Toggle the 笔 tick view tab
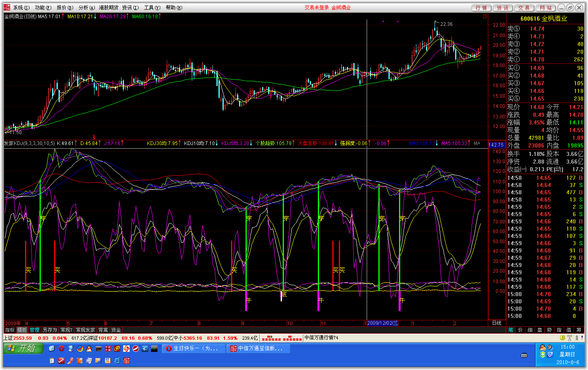Viewport: 588px width, 370px height. 511,330
